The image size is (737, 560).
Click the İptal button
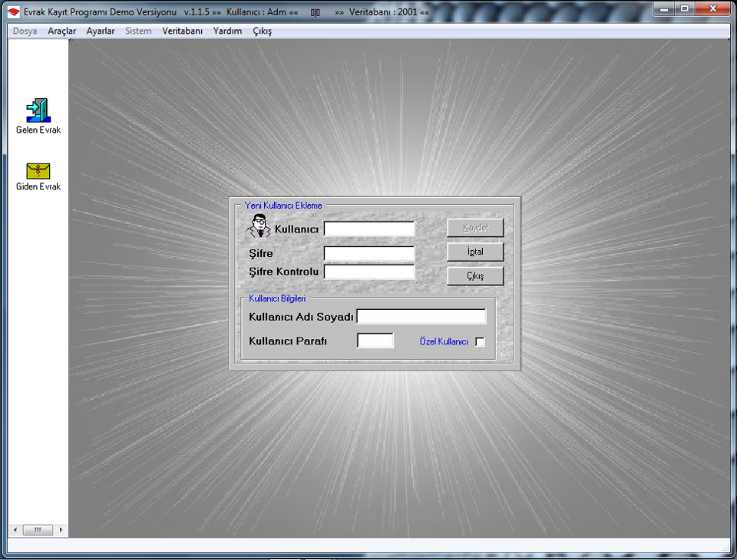coord(475,252)
